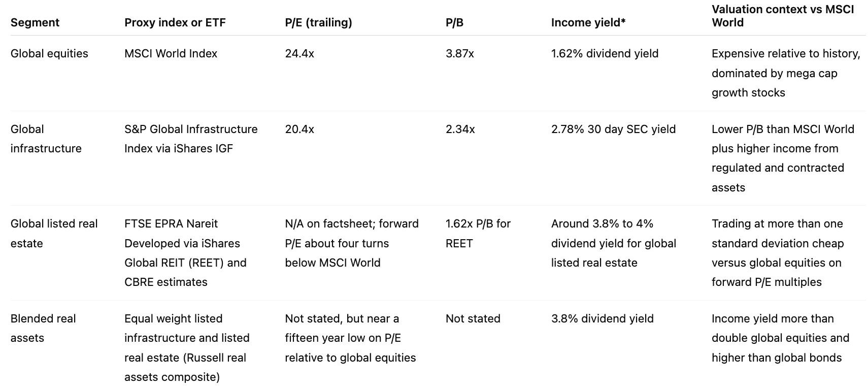
Task: Select the 1.62% dividend yield cell
Action: 605,53
